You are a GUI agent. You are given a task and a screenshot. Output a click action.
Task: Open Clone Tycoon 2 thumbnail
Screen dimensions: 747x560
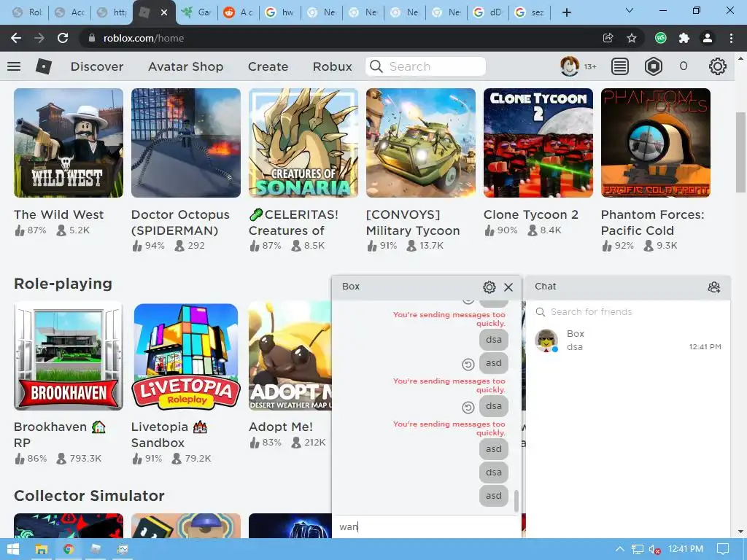pyautogui.click(x=538, y=143)
